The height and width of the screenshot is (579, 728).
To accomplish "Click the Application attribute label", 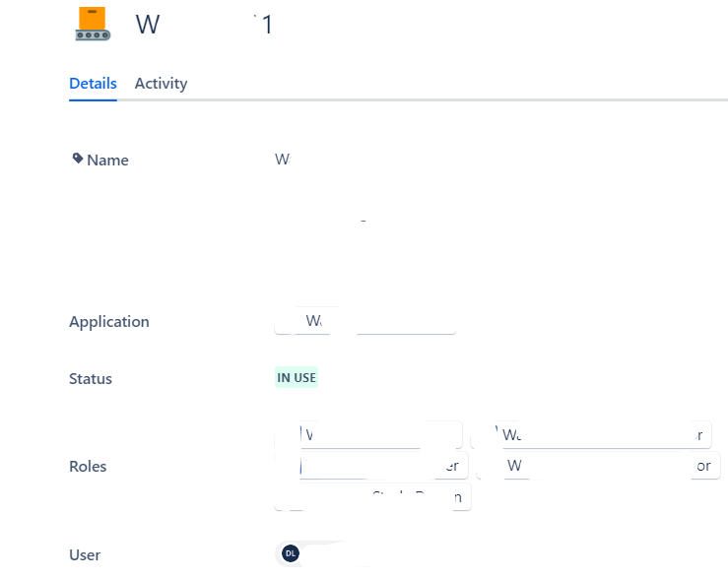I will coord(109,322).
